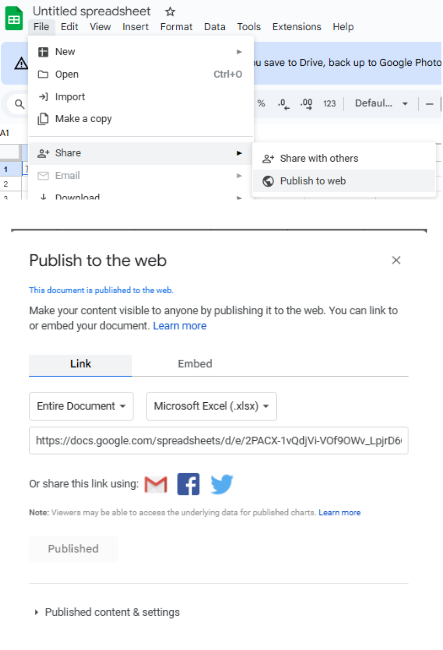Open the Microsoft Excel (.xlsx) format dropdown
Image resolution: width=443 pixels, height=650 pixels.
211,406
